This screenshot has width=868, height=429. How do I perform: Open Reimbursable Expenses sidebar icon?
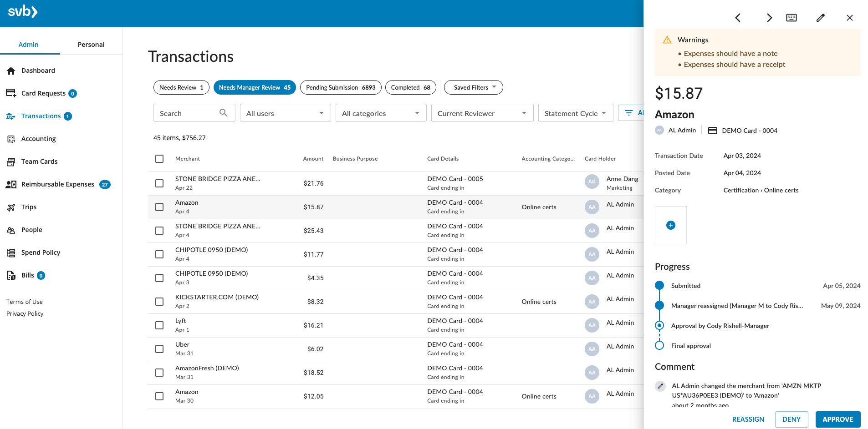coord(11,184)
